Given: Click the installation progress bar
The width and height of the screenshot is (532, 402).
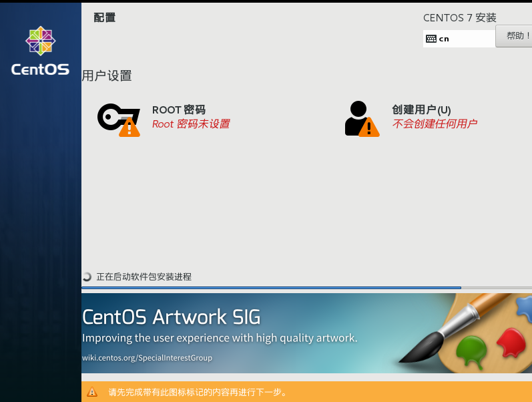Looking at the screenshot, I should click(x=306, y=288).
